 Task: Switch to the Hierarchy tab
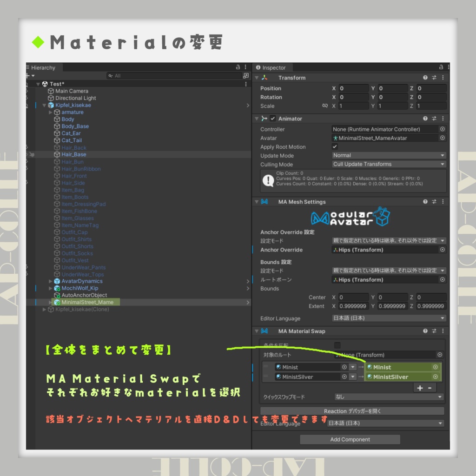point(43,67)
